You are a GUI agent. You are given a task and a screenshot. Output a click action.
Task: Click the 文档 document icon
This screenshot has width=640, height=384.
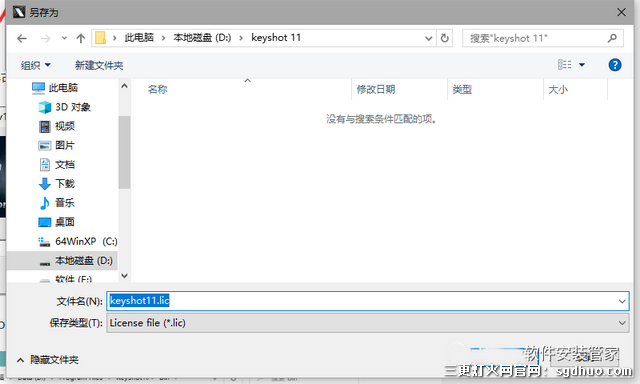44,164
